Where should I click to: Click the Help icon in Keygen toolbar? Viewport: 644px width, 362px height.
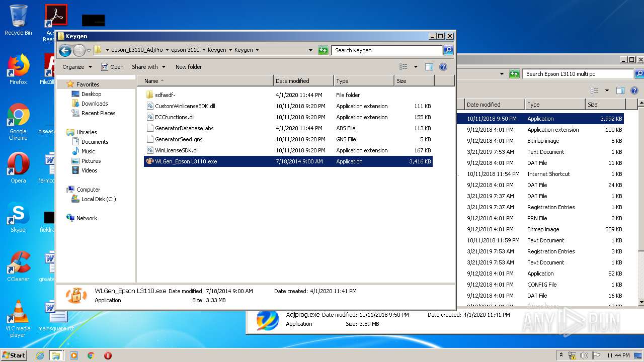click(443, 67)
